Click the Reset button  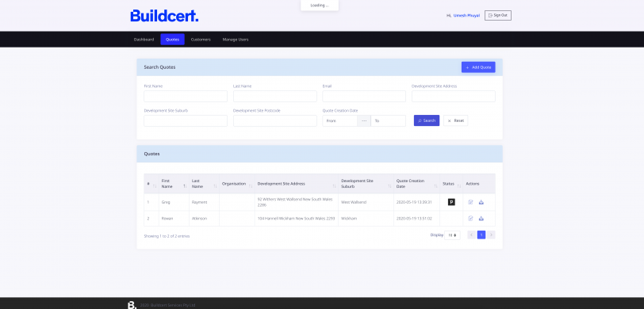coord(455,120)
